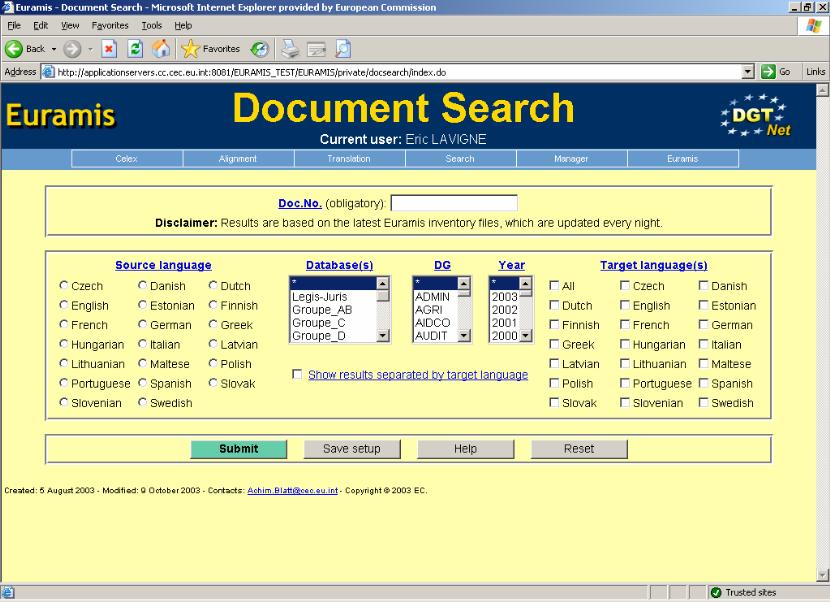Click the IE title bar icon
The width and height of the screenshot is (830, 602).
[7, 7]
